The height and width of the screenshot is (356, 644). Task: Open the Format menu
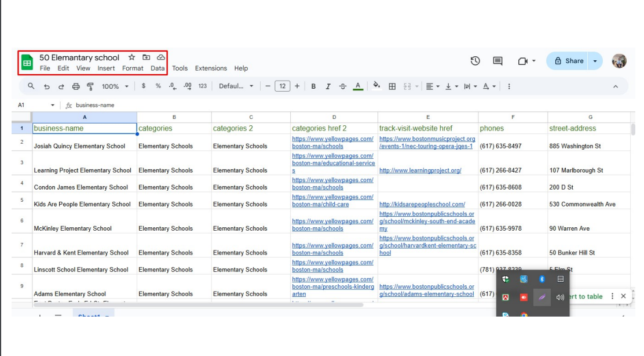point(133,68)
